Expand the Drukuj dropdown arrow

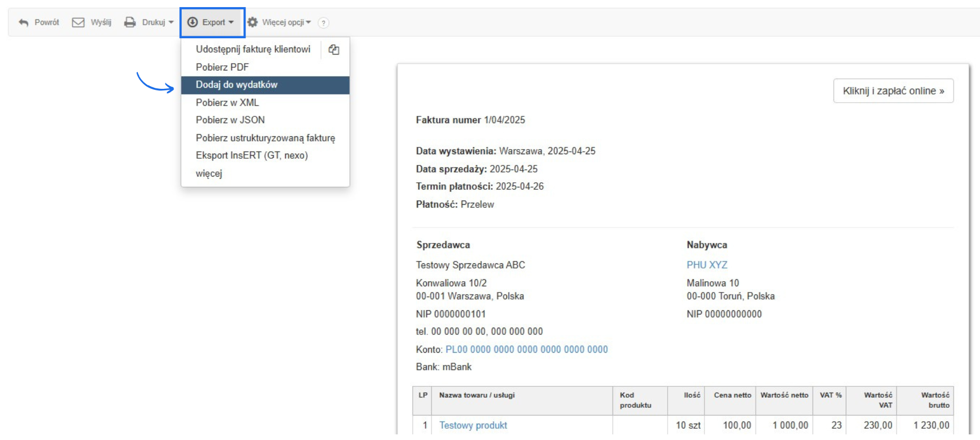coord(171,22)
